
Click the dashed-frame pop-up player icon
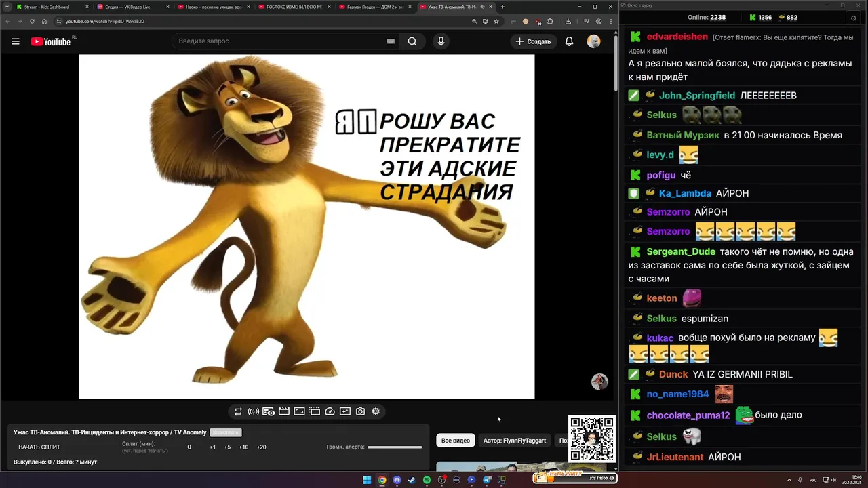(315, 411)
